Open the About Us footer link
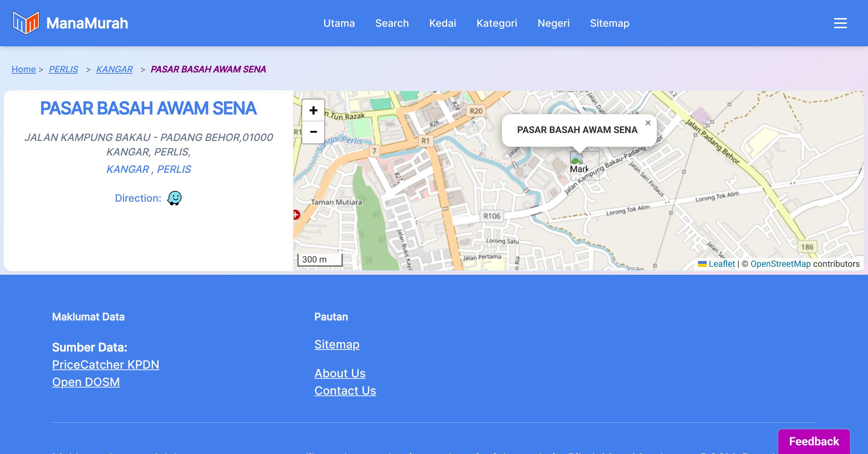 [x=340, y=373]
